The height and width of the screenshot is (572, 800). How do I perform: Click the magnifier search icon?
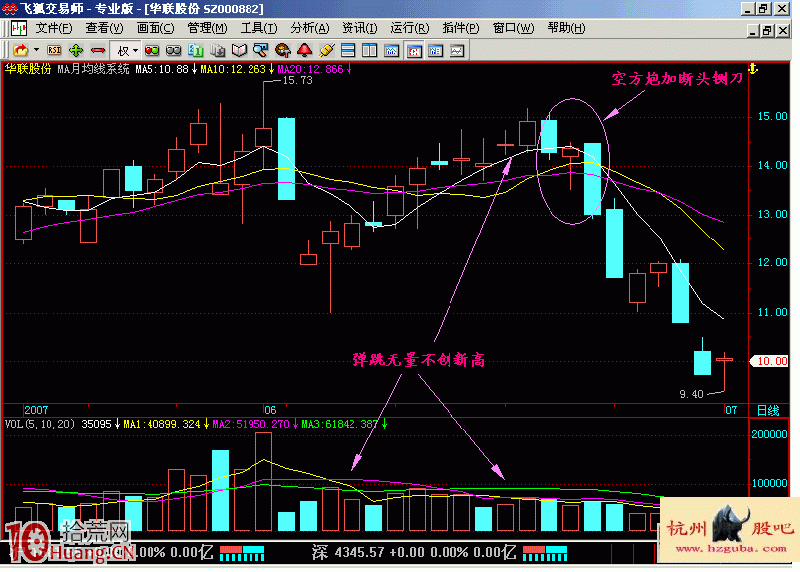261,51
